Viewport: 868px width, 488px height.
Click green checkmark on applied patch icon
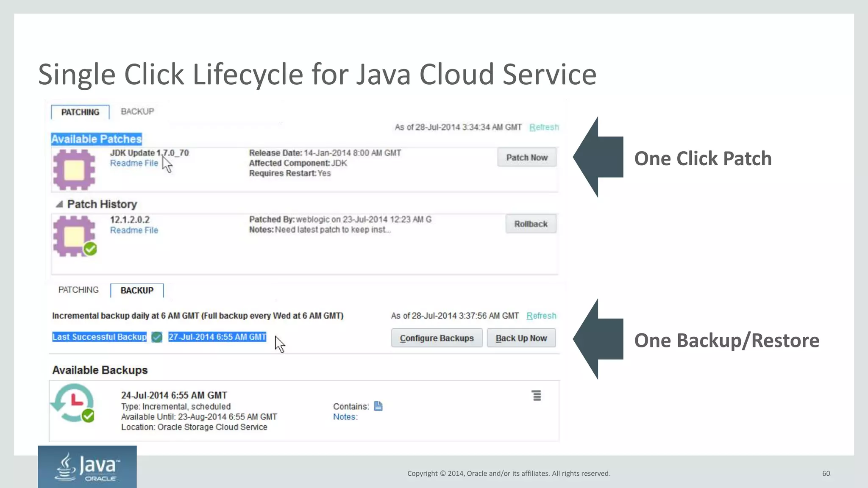click(90, 249)
